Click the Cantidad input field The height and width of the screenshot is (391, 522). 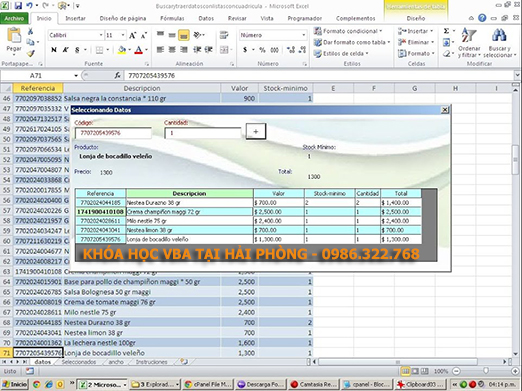tap(203, 133)
